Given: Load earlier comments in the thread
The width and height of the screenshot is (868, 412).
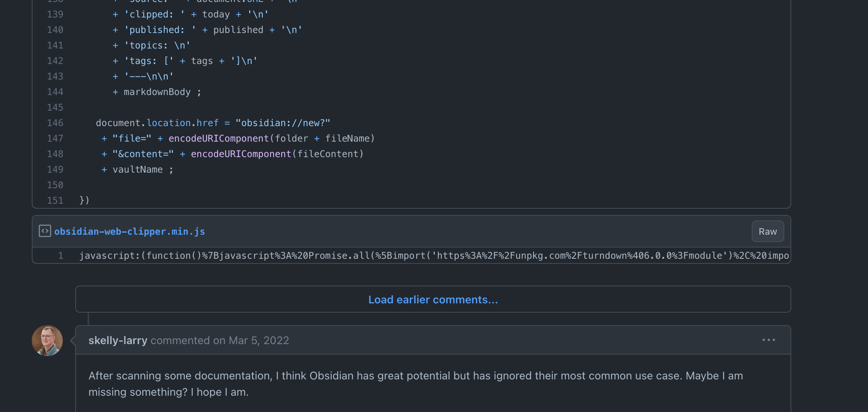Looking at the screenshot, I should point(433,299).
